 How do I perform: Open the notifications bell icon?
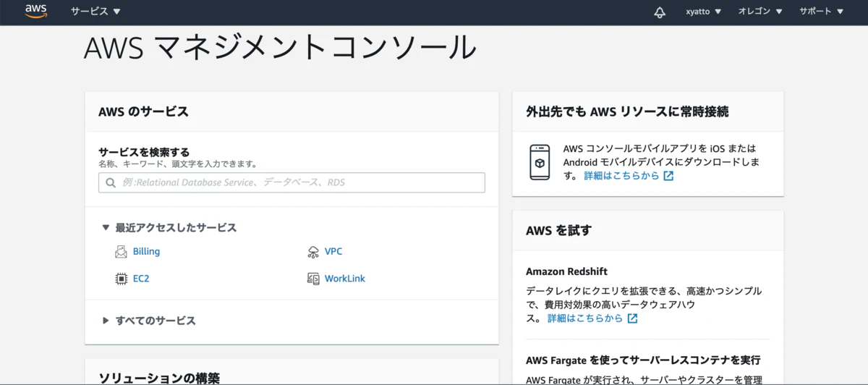660,12
